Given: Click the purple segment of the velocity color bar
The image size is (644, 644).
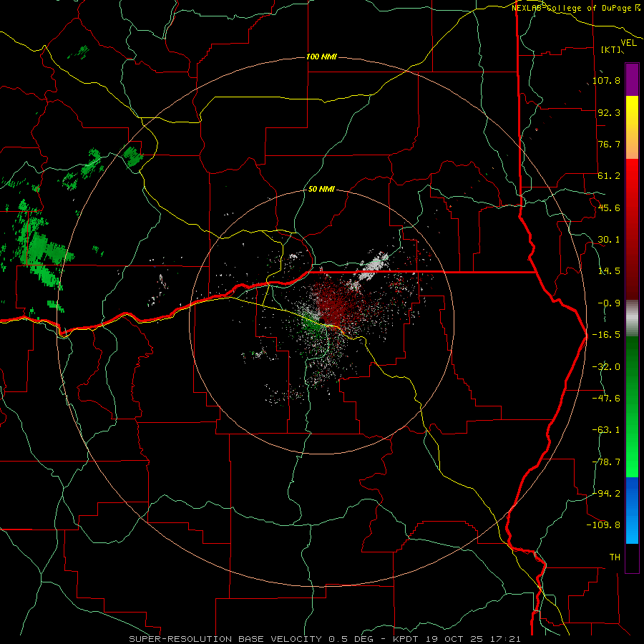Looking at the screenshot, I should pyautogui.click(x=632, y=79).
